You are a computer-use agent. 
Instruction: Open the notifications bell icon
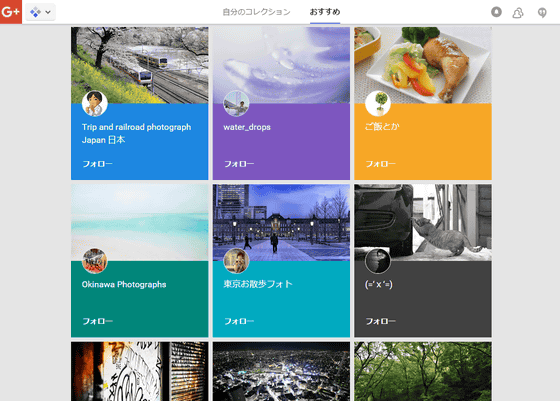[x=496, y=12]
